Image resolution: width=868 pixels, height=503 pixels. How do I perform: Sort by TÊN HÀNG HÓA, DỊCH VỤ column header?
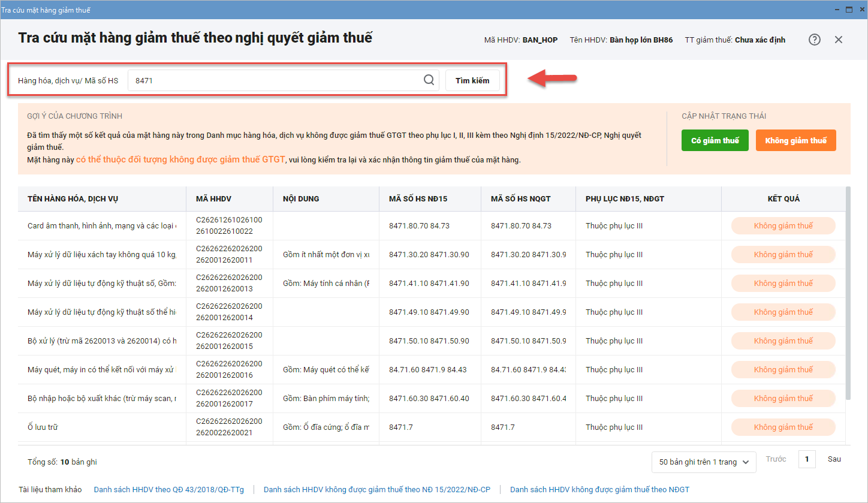point(77,198)
